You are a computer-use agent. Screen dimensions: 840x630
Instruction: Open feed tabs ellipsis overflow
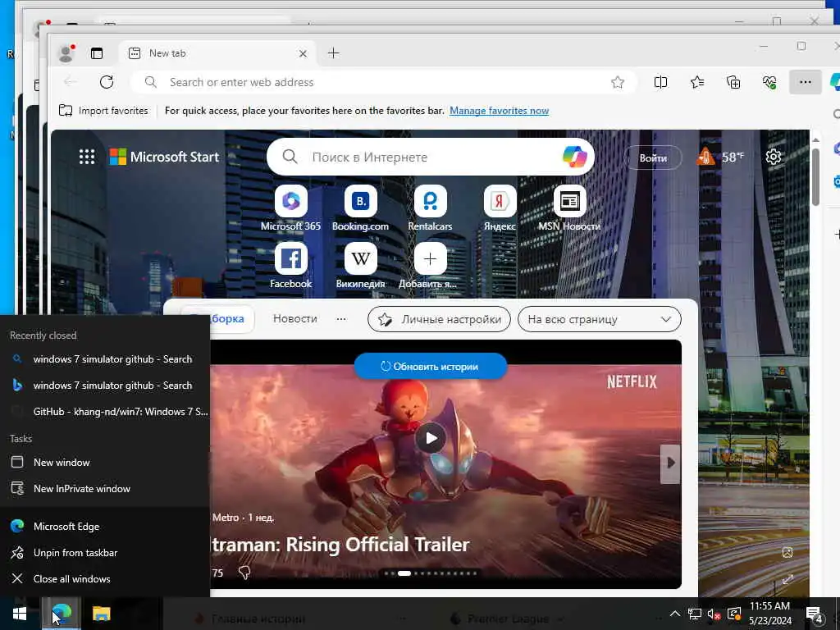[341, 319]
